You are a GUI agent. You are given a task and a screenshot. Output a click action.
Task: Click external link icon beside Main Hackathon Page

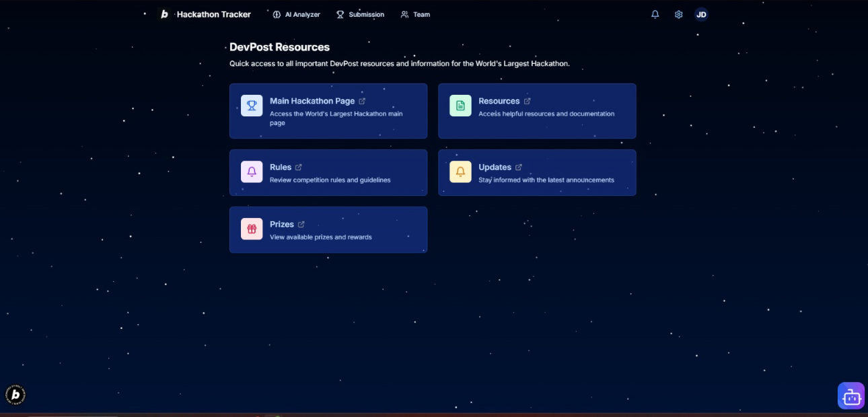[362, 101]
